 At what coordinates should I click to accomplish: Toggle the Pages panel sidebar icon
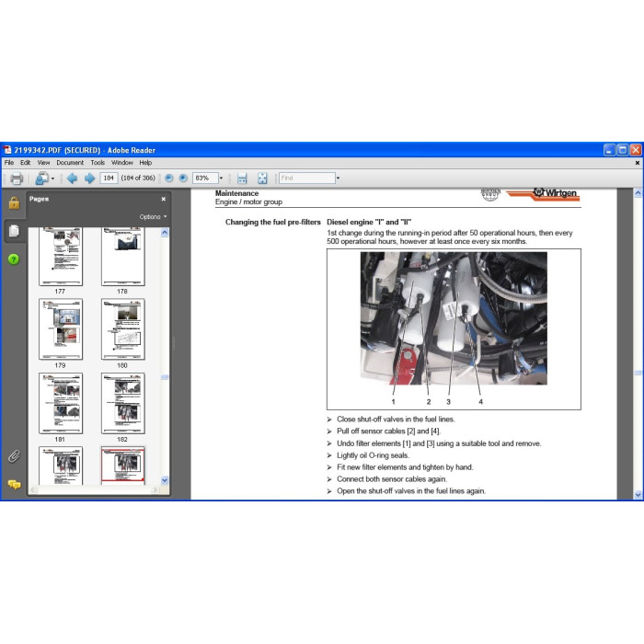pyautogui.click(x=14, y=231)
